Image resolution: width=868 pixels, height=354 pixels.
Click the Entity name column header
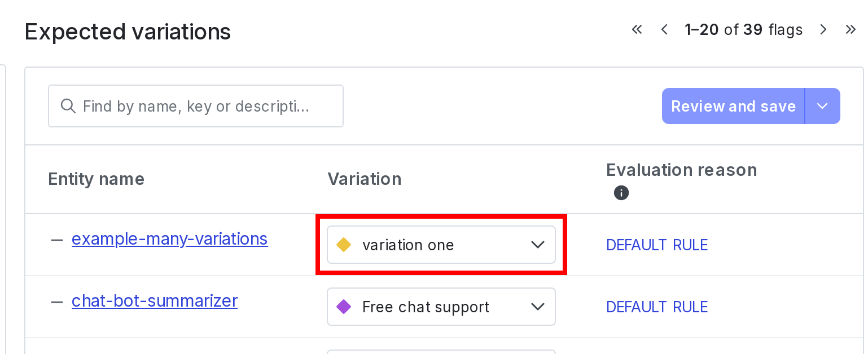click(96, 179)
